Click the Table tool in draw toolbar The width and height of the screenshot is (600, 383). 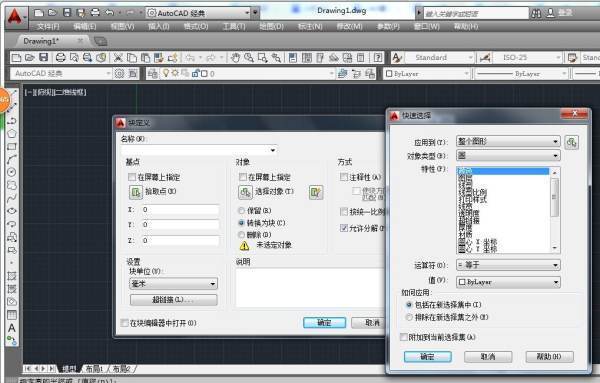pos(12,315)
